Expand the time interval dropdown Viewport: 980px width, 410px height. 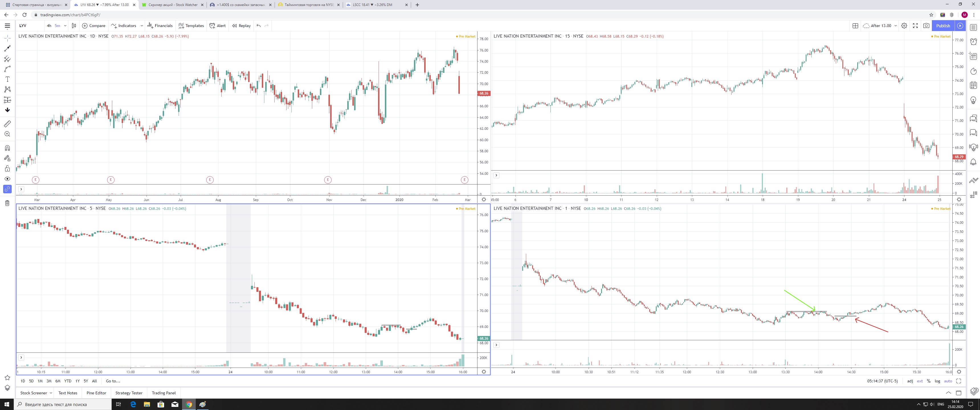tap(65, 25)
